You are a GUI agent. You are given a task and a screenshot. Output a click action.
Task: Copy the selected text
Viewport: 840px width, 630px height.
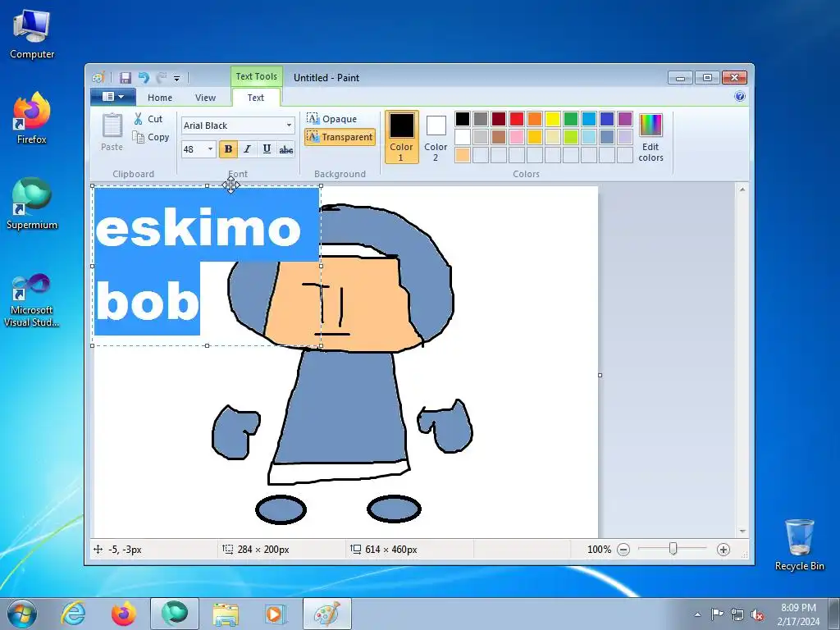tap(151, 137)
